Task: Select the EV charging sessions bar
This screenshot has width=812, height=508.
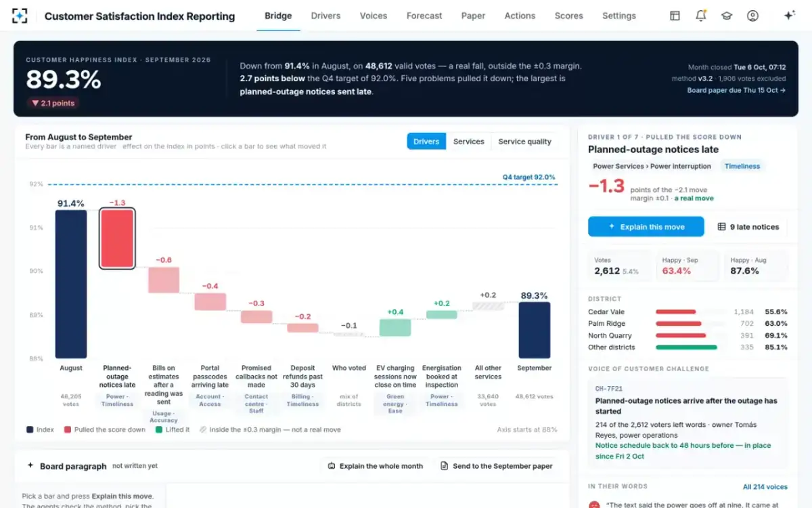Action: pos(395,328)
